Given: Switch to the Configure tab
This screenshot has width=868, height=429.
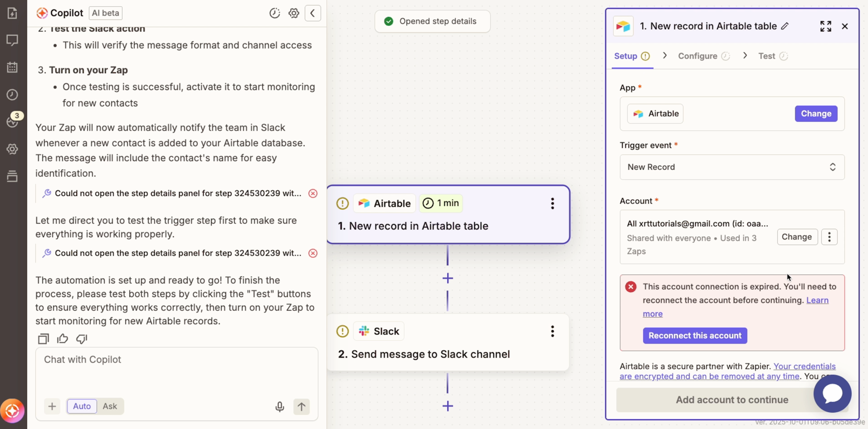Looking at the screenshot, I should point(698,56).
